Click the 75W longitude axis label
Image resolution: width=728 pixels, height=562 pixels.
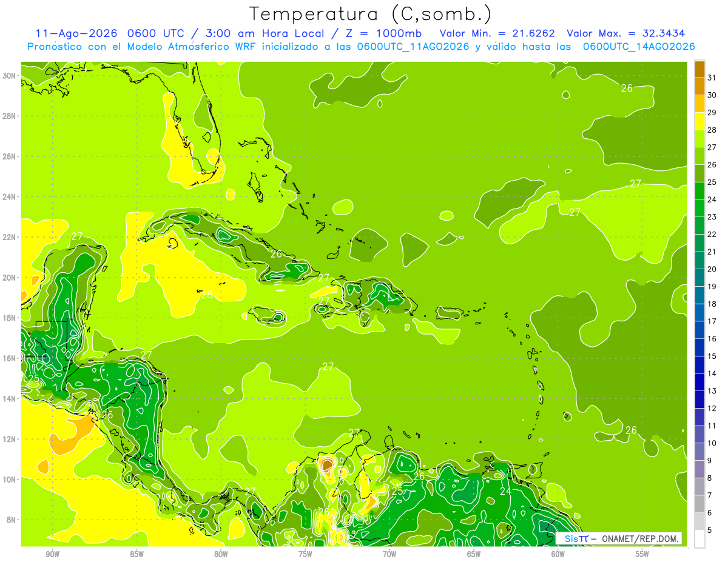point(305,554)
